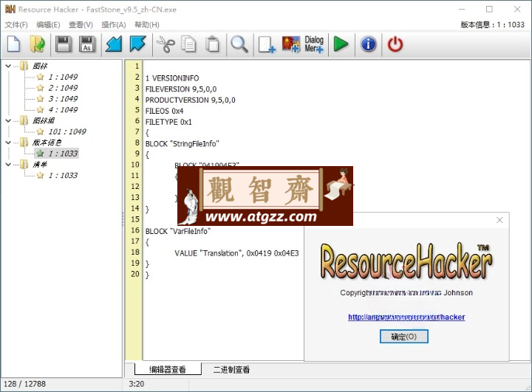
Task: Click the FILETYPE 0x1 line
Action: 168,122
